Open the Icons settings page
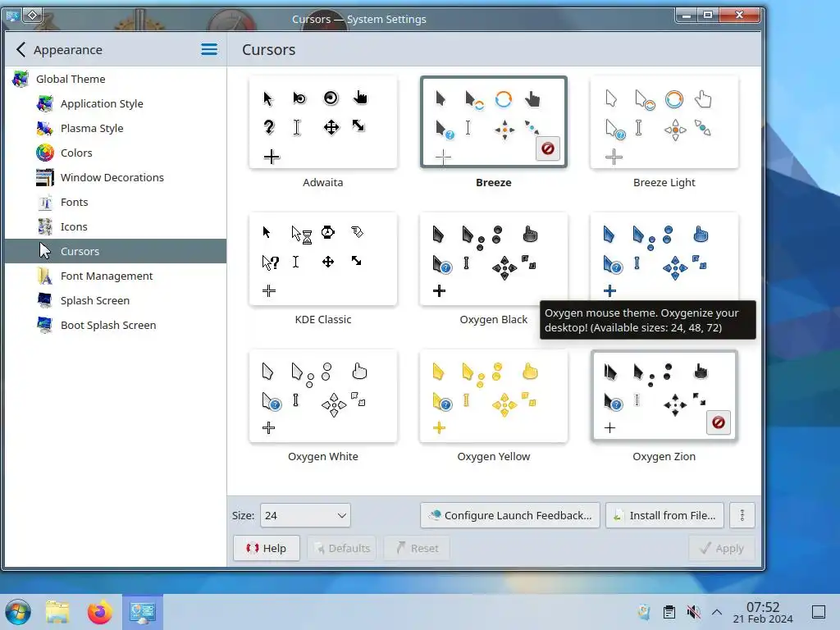The width and height of the screenshot is (840, 630). click(x=115, y=227)
